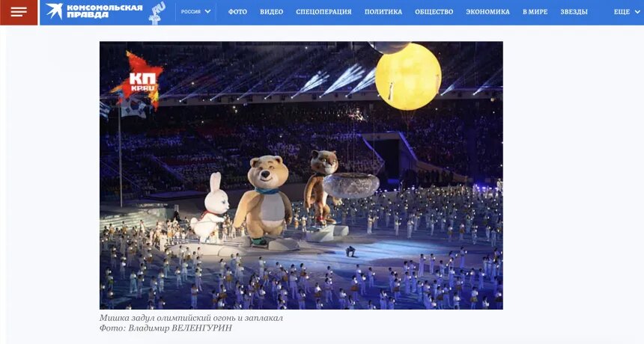644x344 pixels.
Task: Open the hamburger menu in the red box
Action: point(19,12)
